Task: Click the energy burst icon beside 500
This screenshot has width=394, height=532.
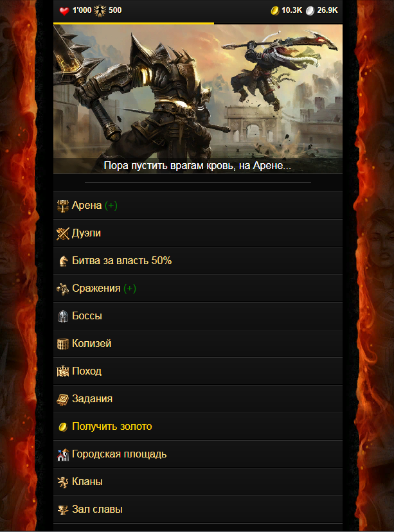Action: pos(100,11)
